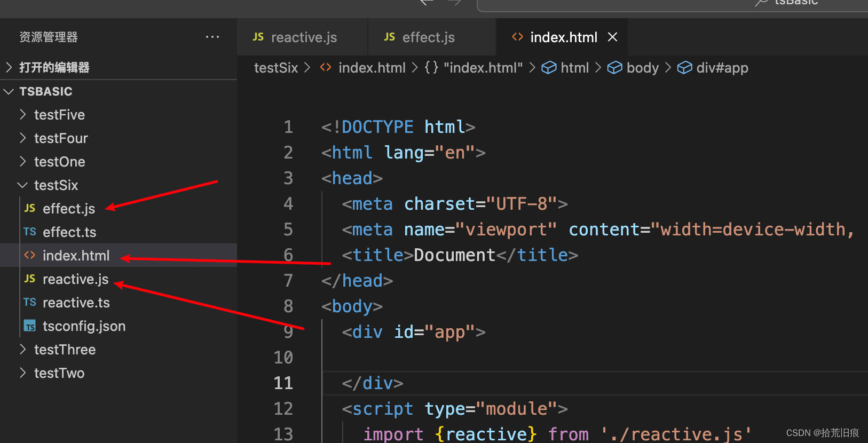
Task: Click the html element cube icon in breadcrumb
Action: coord(549,68)
